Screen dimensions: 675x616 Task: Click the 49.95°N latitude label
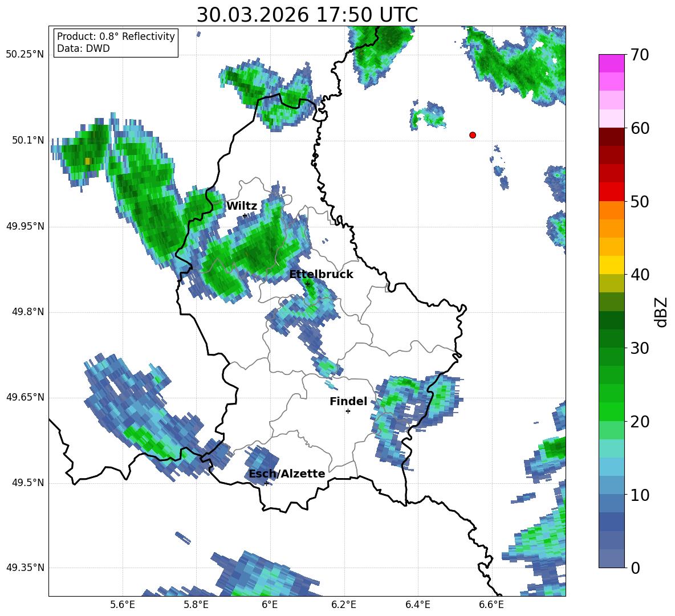(25, 226)
